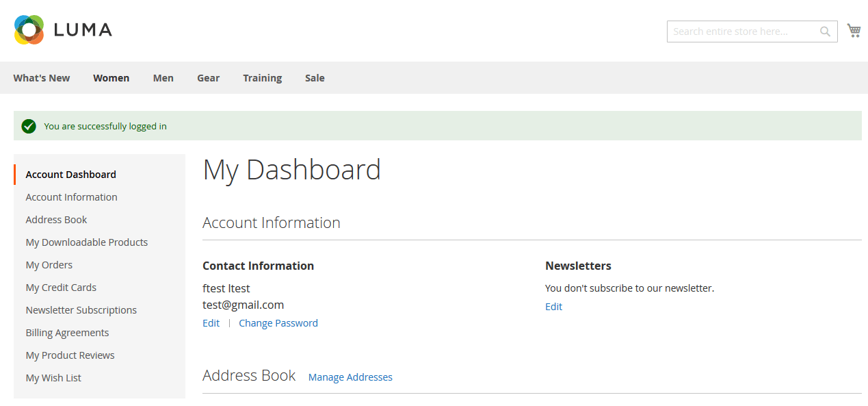
Task: Select the Men menu item
Action: (163, 78)
